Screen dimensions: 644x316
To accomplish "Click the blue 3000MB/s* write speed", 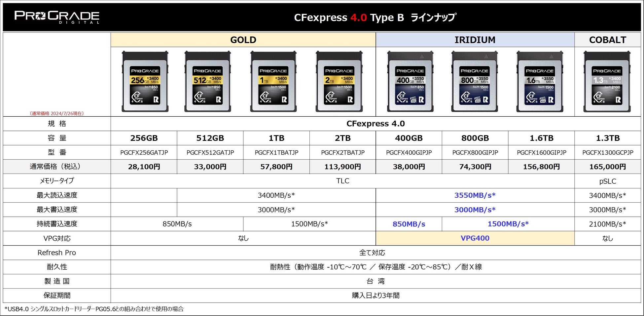I will click(475, 210).
